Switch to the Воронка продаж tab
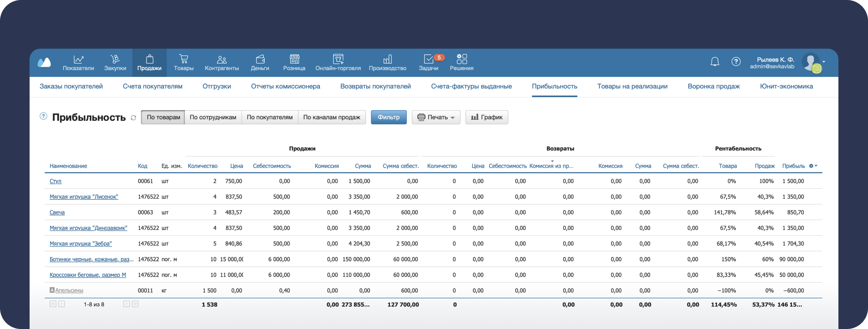The image size is (868, 329). click(x=713, y=86)
